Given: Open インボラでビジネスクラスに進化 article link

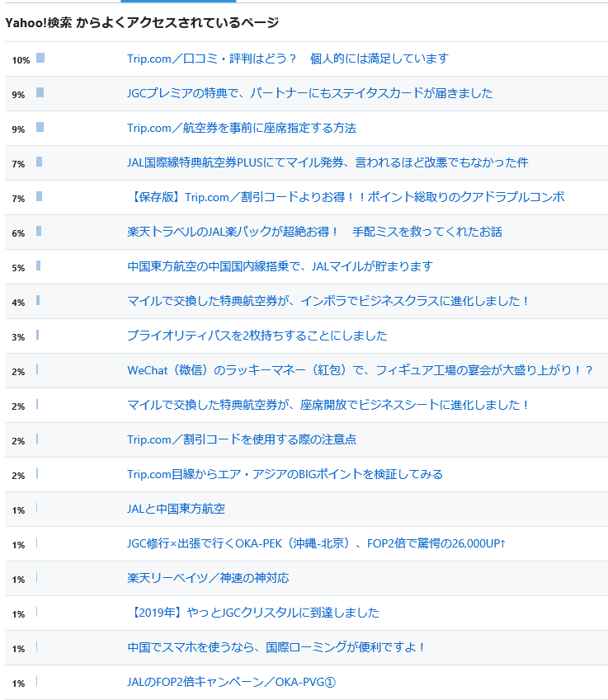Looking at the screenshot, I should click(328, 301).
